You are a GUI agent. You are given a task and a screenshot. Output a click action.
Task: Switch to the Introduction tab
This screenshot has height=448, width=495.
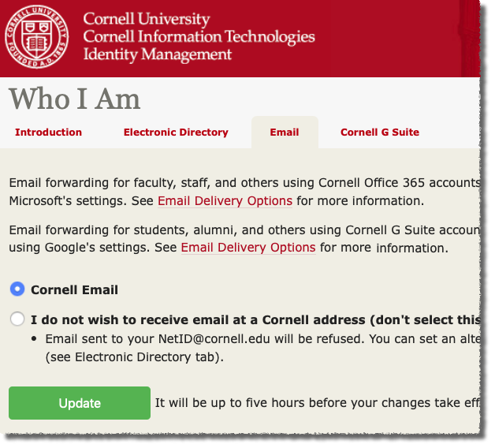click(48, 133)
